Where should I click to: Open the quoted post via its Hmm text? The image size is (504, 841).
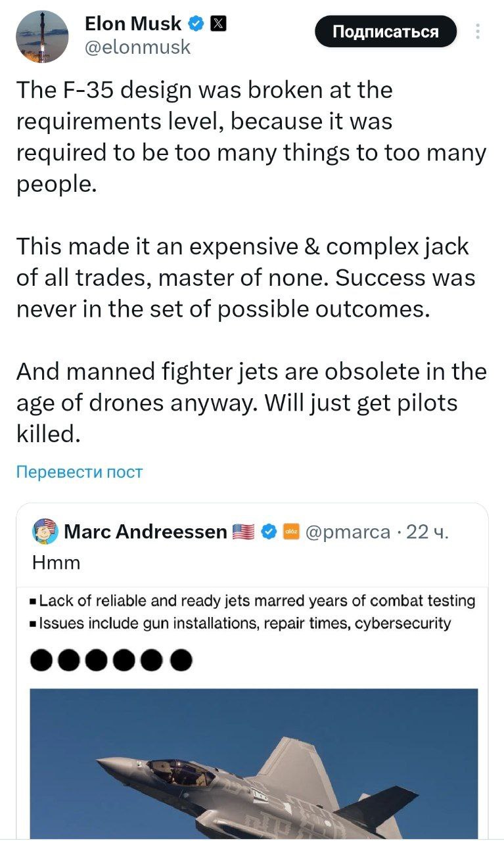(56, 562)
